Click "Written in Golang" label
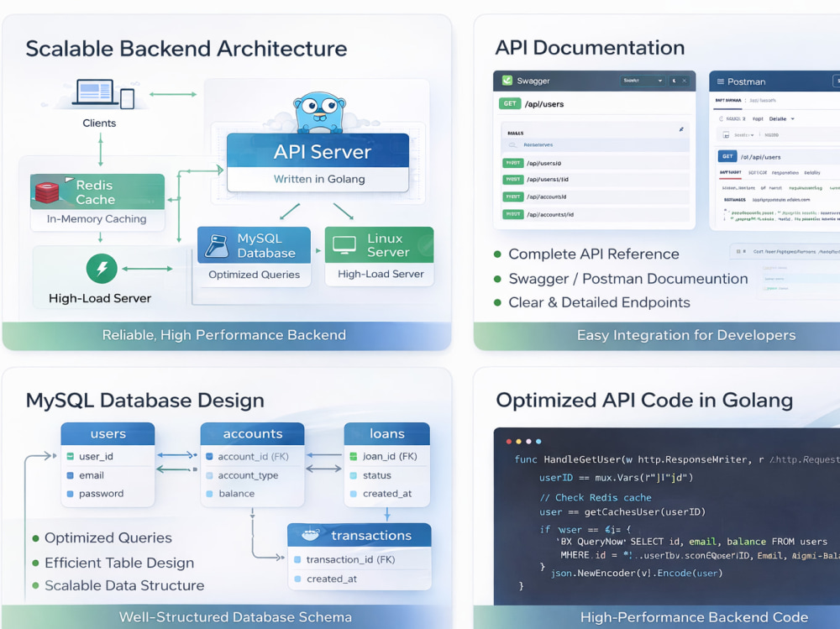 pyautogui.click(x=319, y=179)
